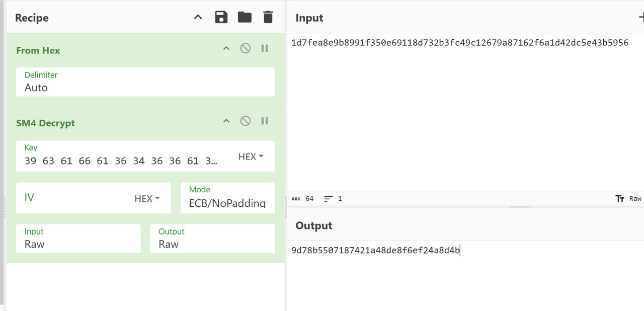Set breakpoint on From Hex operation
Image resolution: width=644 pixels, height=311 pixels.
[265, 48]
